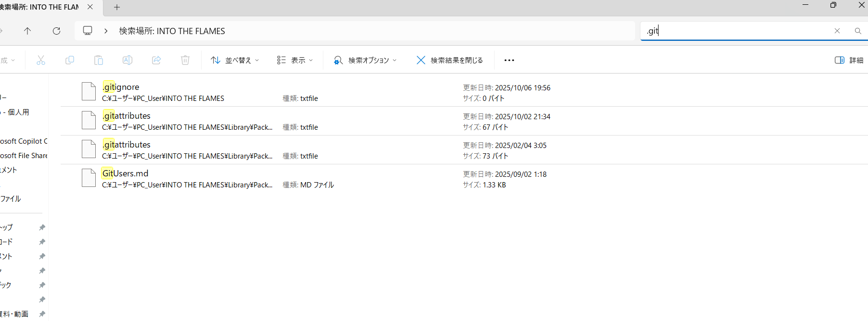Click the Up one level arrow
Image resolution: width=868 pixels, height=321 pixels.
pyautogui.click(x=27, y=31)
